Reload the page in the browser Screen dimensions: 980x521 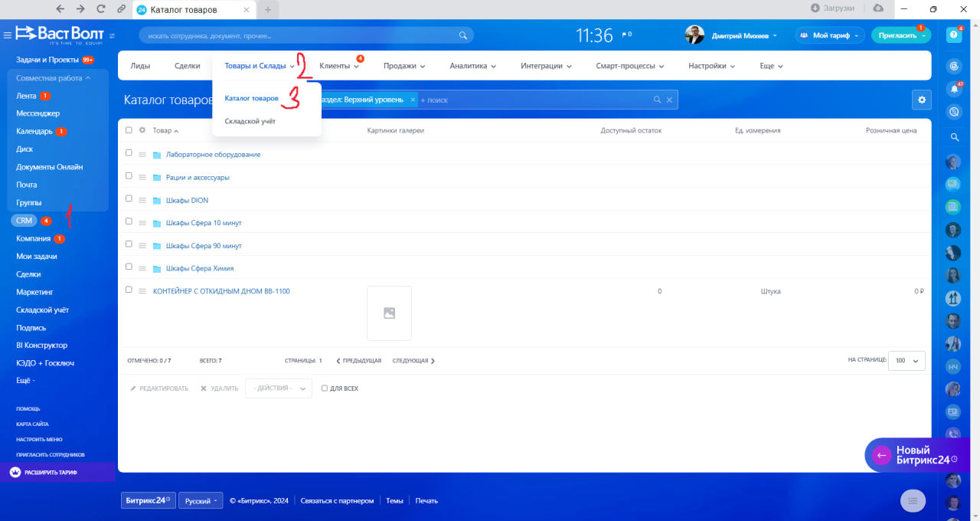click(x=101, y=9)
